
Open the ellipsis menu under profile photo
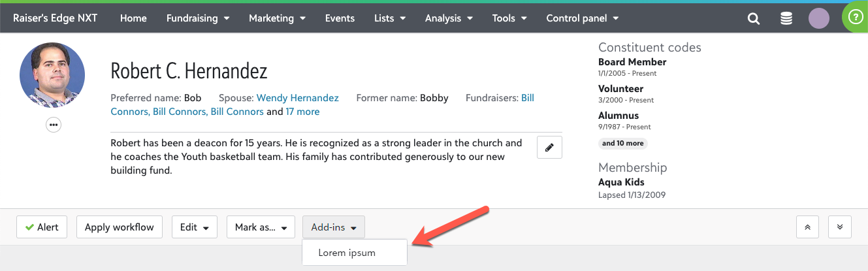[x=54, y=125]
